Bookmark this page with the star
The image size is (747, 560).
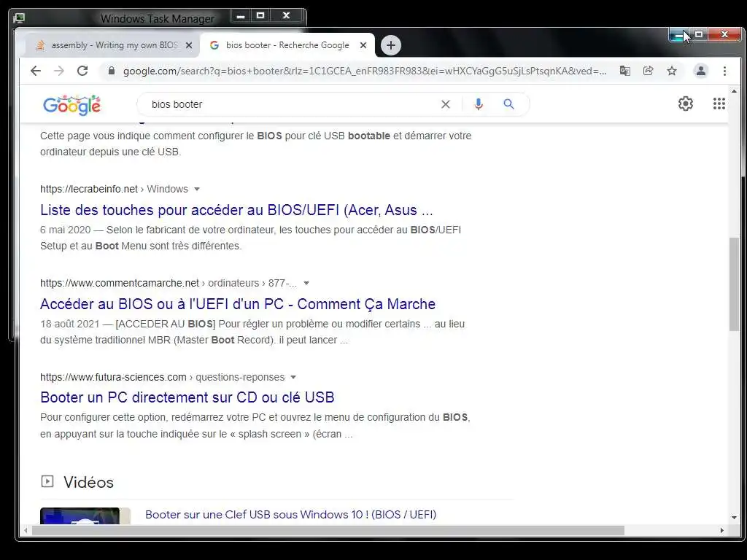point(672,71)
